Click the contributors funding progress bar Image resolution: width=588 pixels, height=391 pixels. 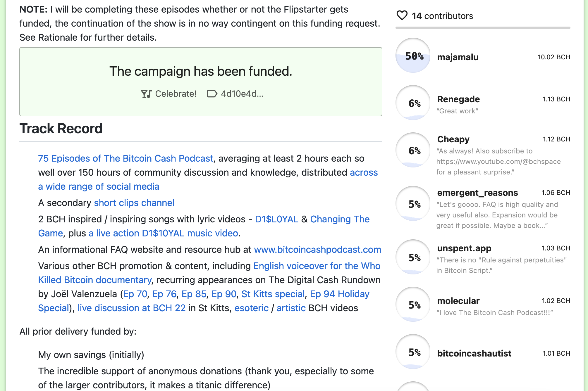click(483, 28)
